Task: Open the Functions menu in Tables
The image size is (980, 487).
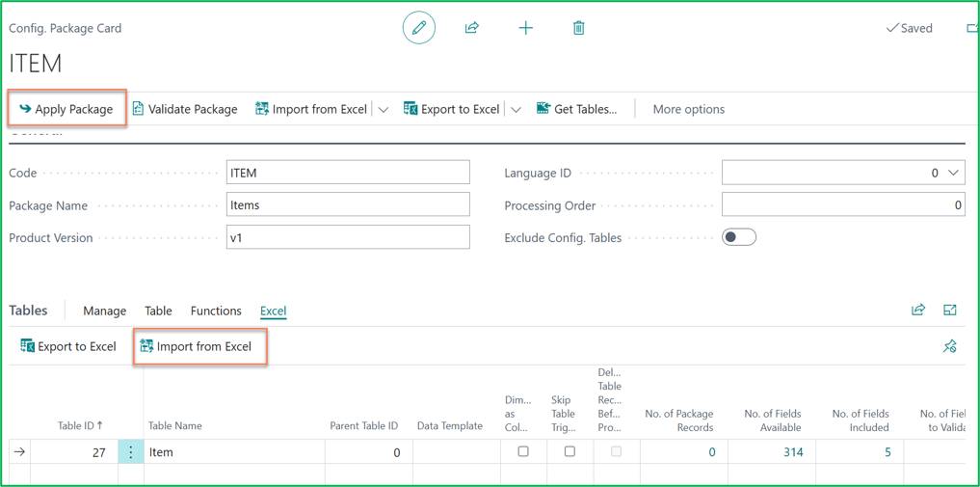Action: [216, 311]
